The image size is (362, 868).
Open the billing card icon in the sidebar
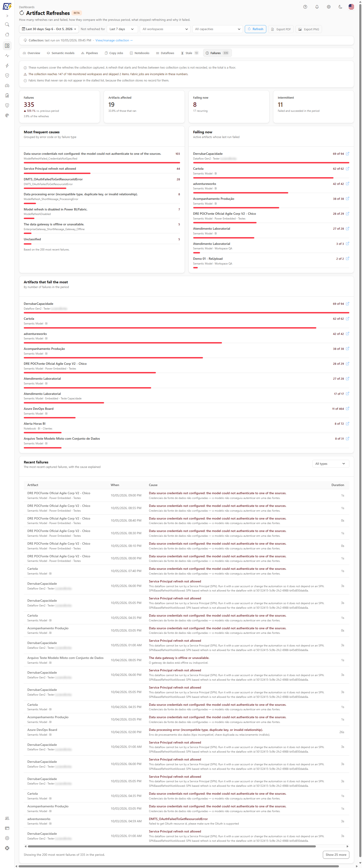pyautogui.click(x=7, y=828)
